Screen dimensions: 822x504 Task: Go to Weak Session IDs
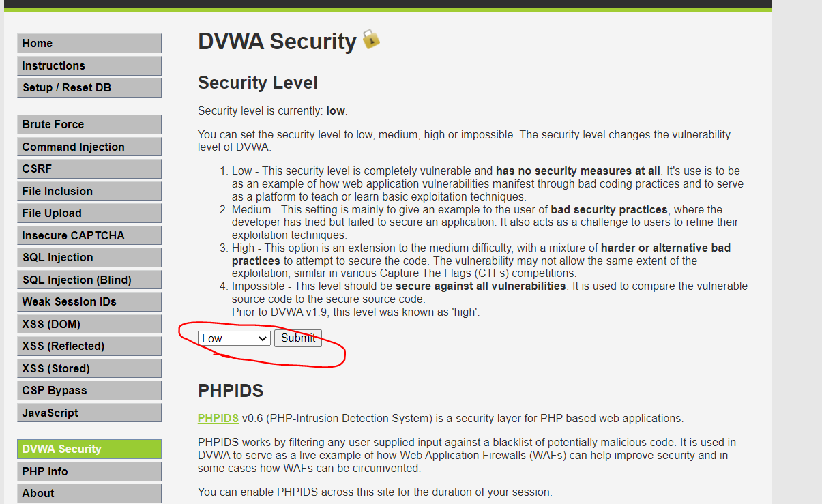pyautogui.click(x=89, y=301)
